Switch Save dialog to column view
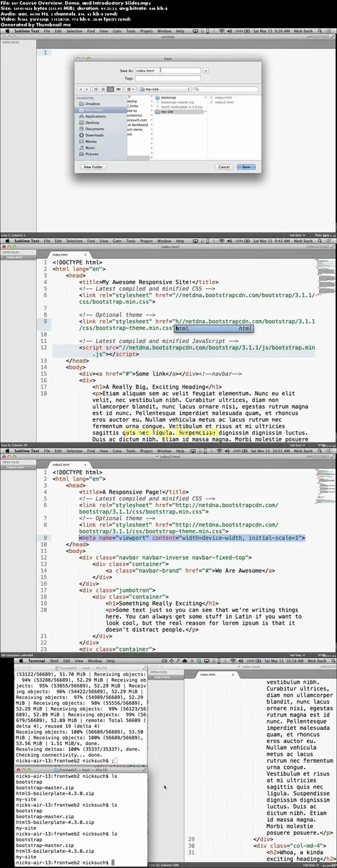The width and height of the screenshot is (337, 868). tap(110, 89)
